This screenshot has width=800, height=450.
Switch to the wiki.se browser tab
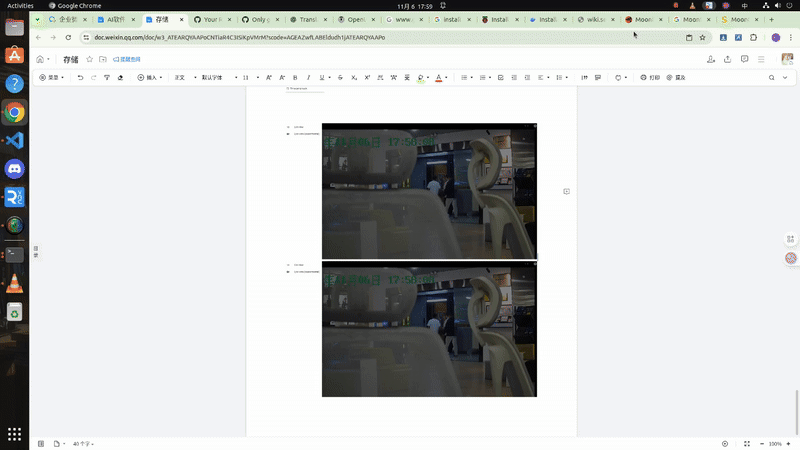[x=596, y=19]
